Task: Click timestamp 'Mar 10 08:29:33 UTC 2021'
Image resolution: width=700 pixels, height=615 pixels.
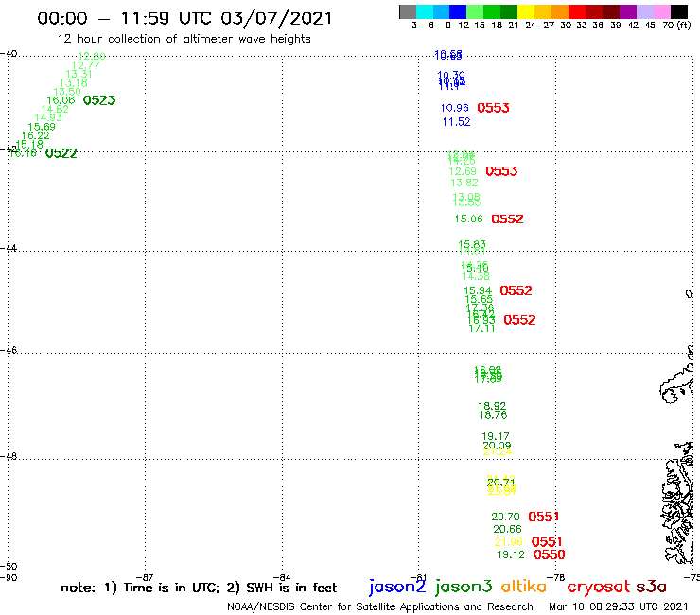Action: point(619,607)
